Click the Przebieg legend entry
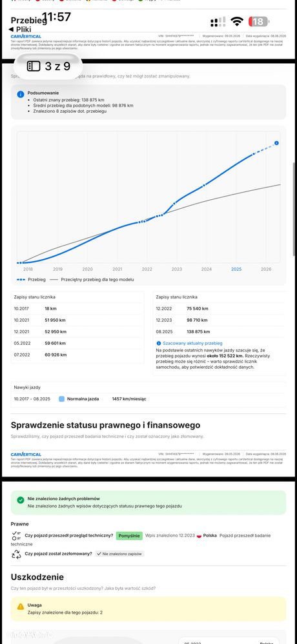 31,280
